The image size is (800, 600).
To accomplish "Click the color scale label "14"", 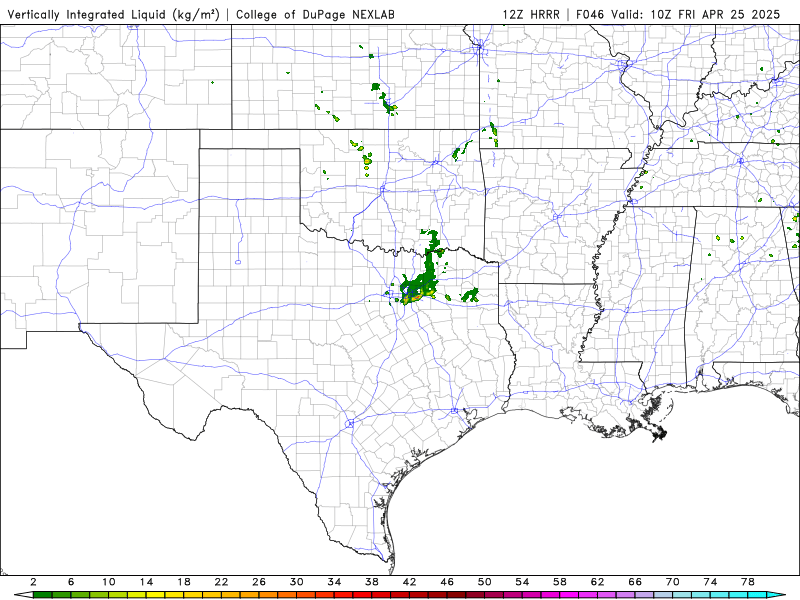I will point(146,582).
